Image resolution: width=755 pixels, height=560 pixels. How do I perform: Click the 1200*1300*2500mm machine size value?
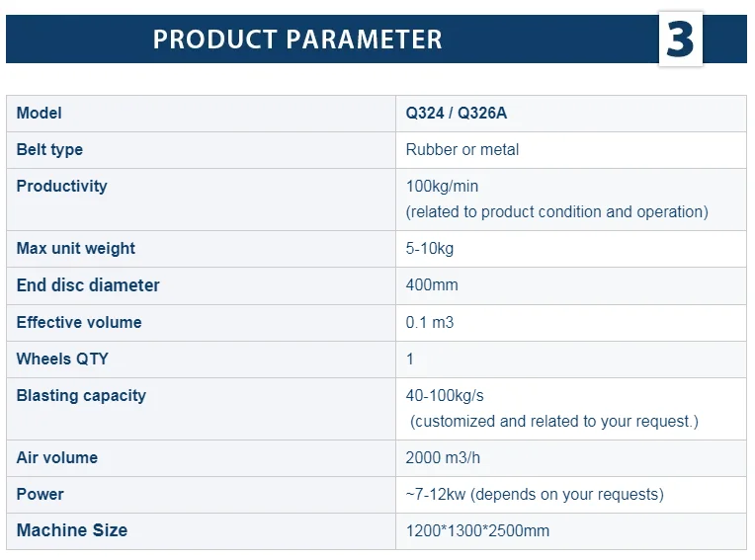477,531
